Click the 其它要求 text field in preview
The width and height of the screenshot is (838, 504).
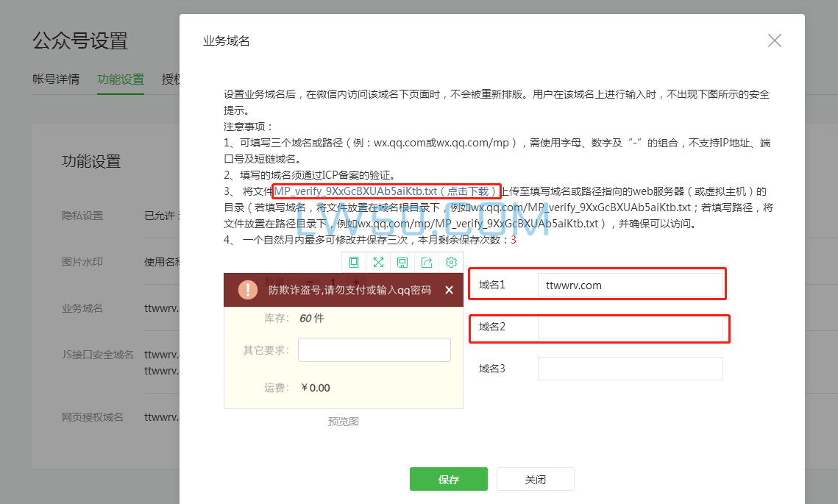(374, 349)
